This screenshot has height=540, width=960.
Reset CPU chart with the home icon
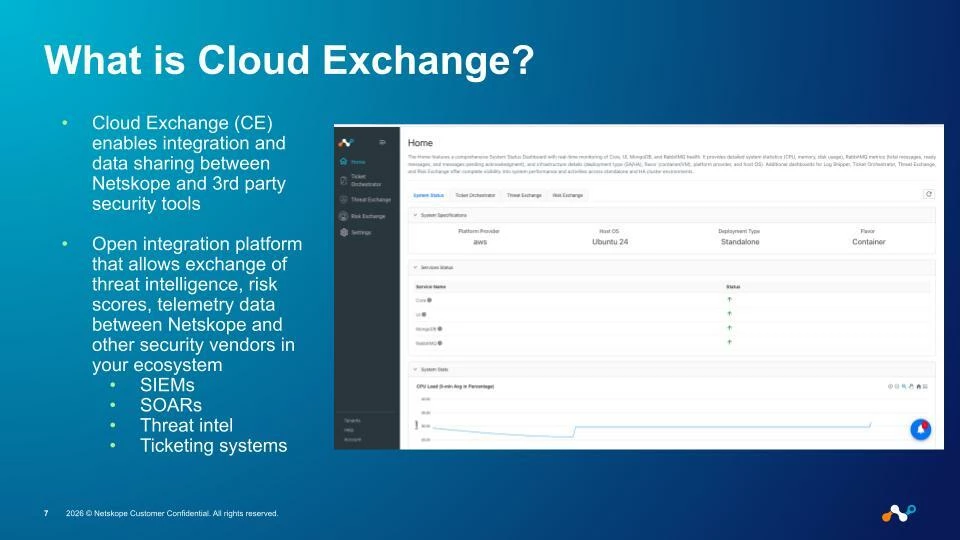(x=918, y=386)
